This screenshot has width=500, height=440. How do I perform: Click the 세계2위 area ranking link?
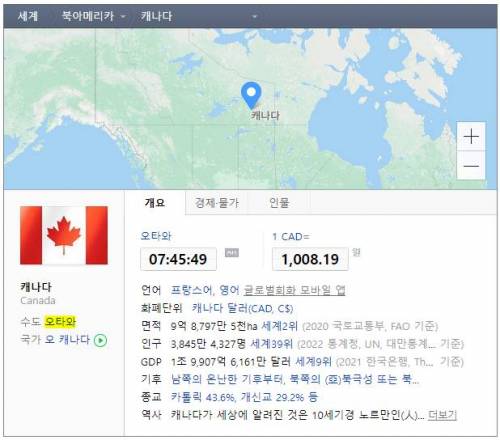click(x=279, y=326)
